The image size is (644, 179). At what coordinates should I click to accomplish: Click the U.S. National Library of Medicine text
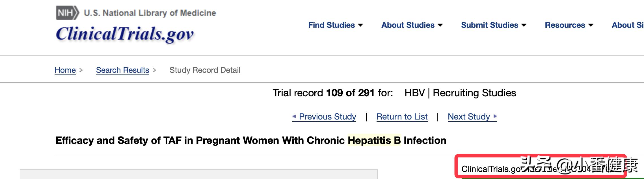coord(150,13)
